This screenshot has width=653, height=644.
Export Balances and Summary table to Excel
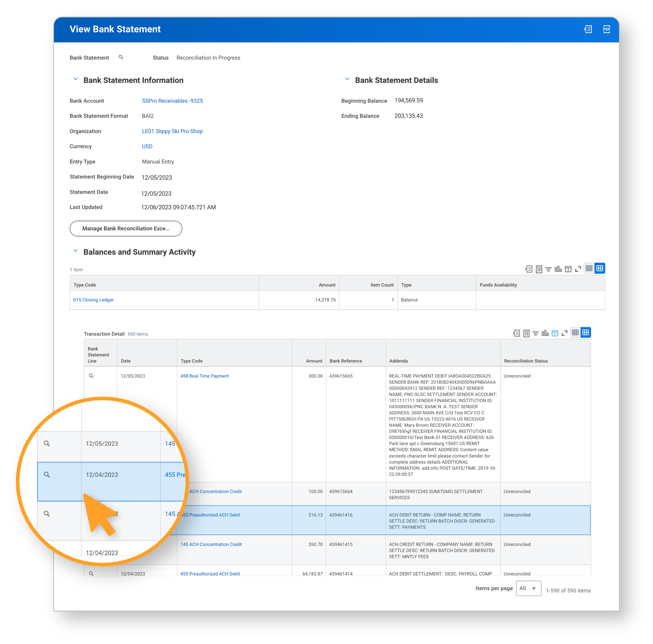[529, 269]
